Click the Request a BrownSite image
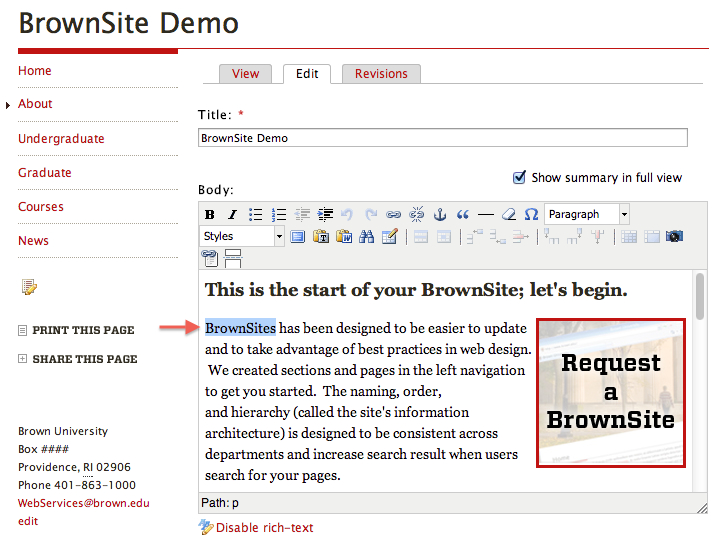 coord(611,393)
